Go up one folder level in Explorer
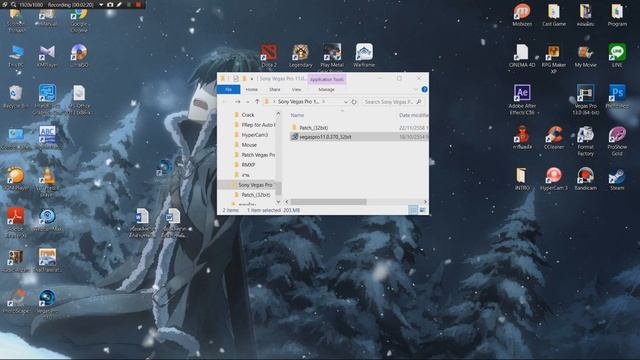Image resolution: width=640 pixels, height=360 pixels. click(257, 102)
